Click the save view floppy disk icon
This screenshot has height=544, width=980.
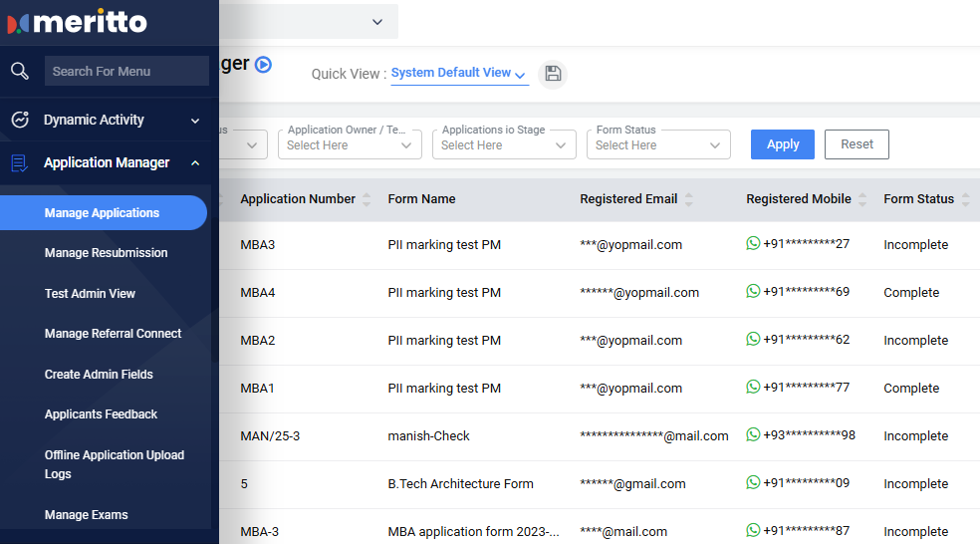[x=553, y=74]
